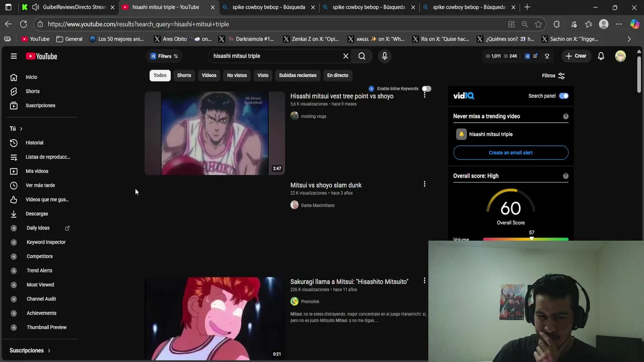Open the Crear create menu

click(x=576, y=56)
